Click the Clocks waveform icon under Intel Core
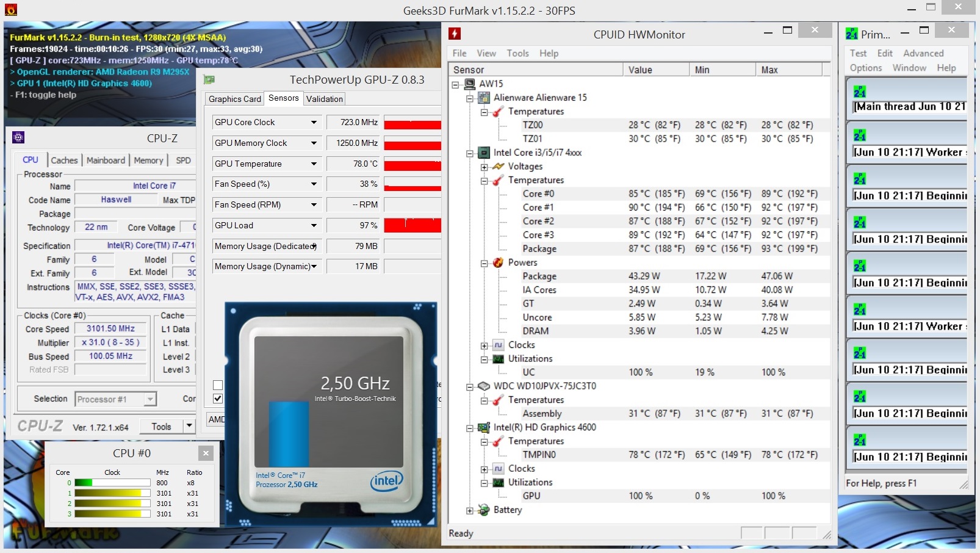The height and width of the screenshot is (553, 980). point(499,345)
